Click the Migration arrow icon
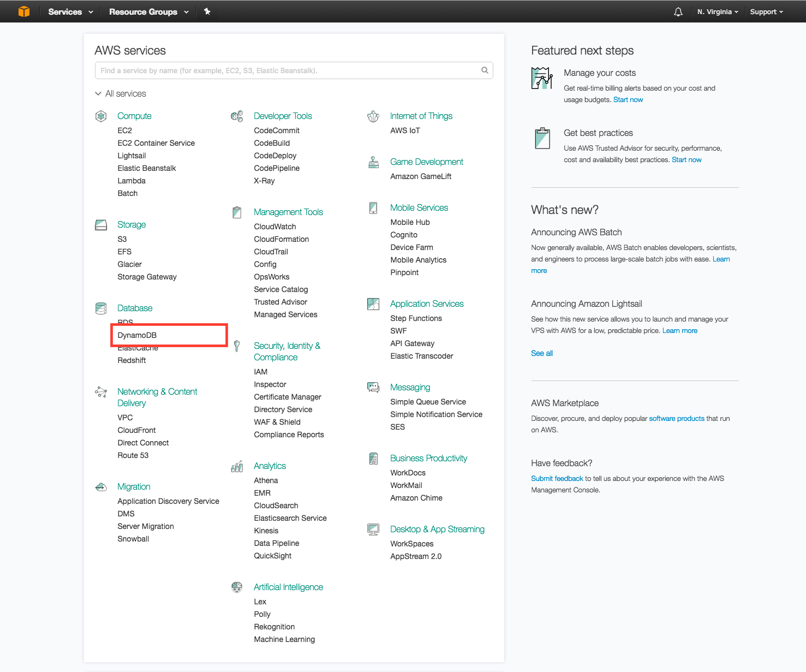This screenshot has height=672, width=806. (x=101, y=486)
